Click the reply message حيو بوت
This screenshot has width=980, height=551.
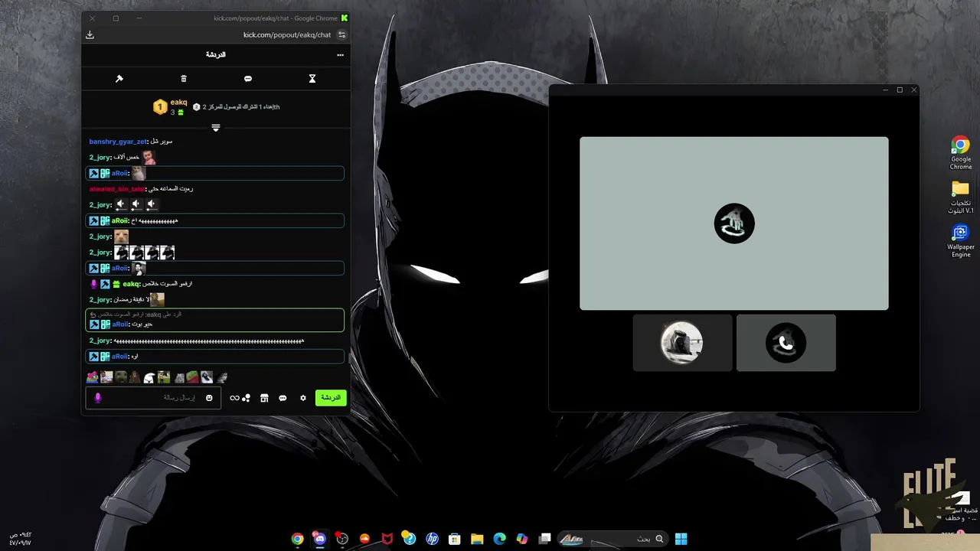click(x=215, y=320)
